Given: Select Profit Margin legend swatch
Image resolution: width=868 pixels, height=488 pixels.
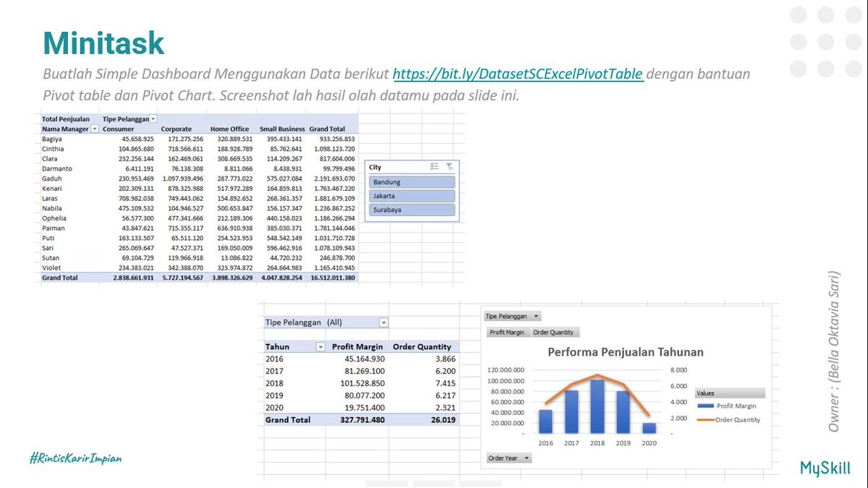Looking at the screenshot, I should (x=705, y=406).
